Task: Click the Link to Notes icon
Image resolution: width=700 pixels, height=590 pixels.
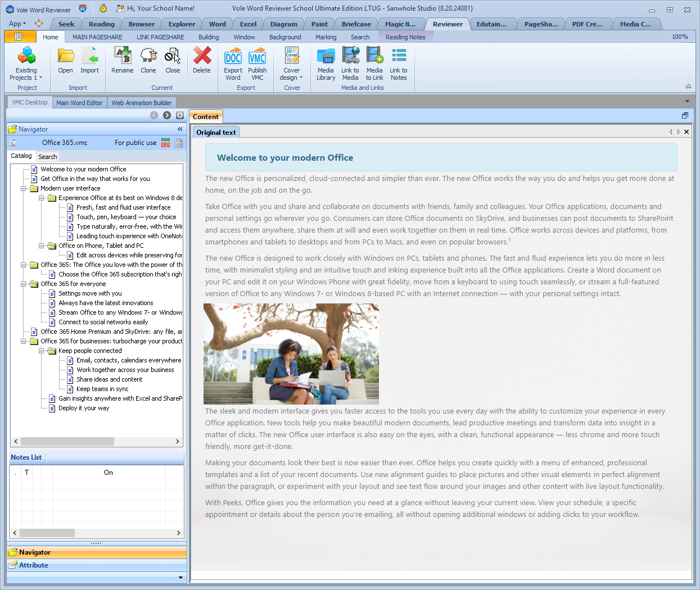Action: [399, 63]
